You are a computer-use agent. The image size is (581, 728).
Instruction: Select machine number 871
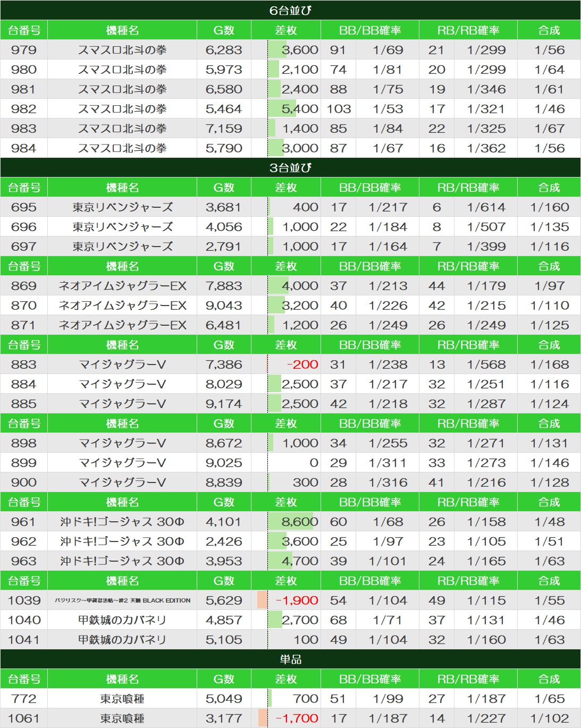[x=24, y=325]
